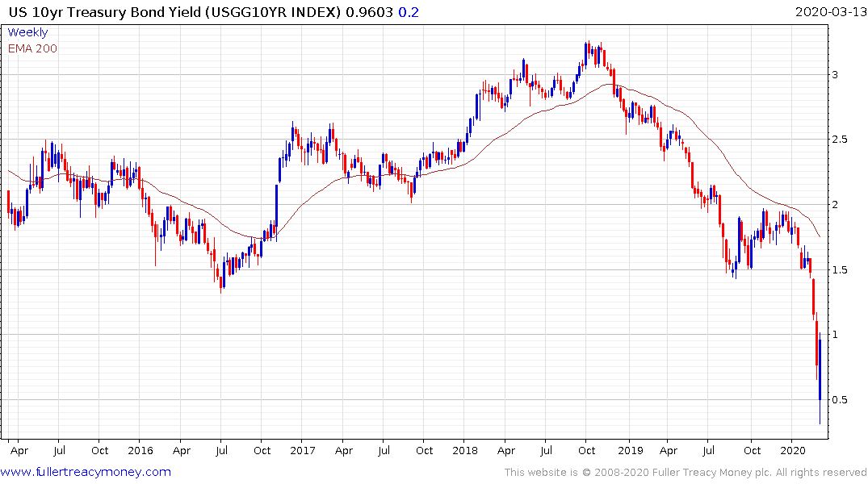868x484 pixels.
Task: Click the Fuller Treacy Money copyright notice
Action: click(x=686, y=472)
